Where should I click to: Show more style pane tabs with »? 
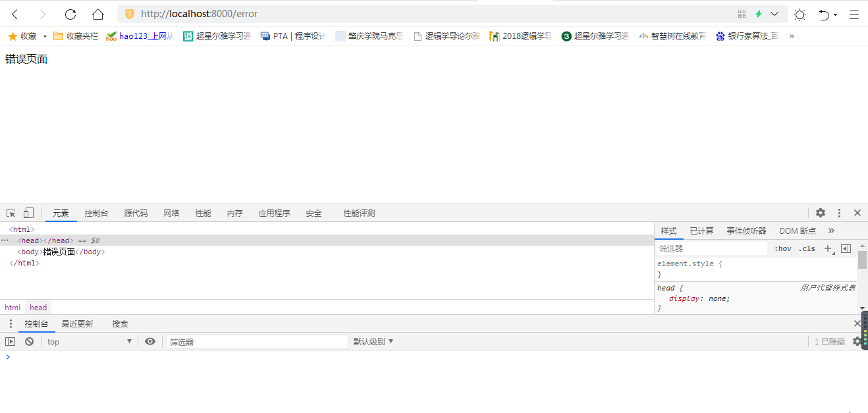click(x=831, y=231)
